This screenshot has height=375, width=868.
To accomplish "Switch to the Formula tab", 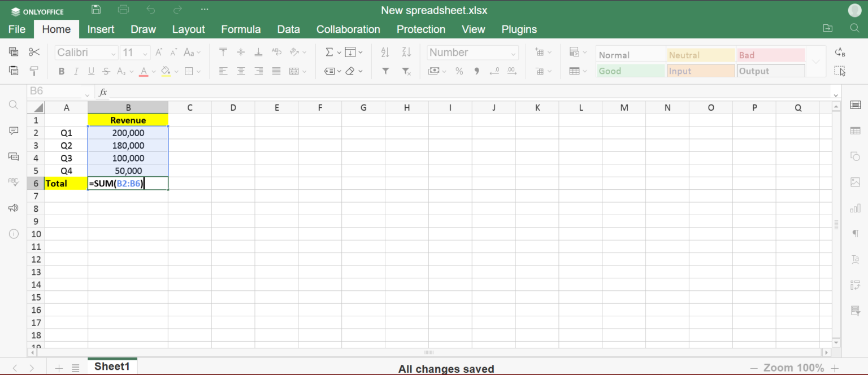I will click(241, 29).
